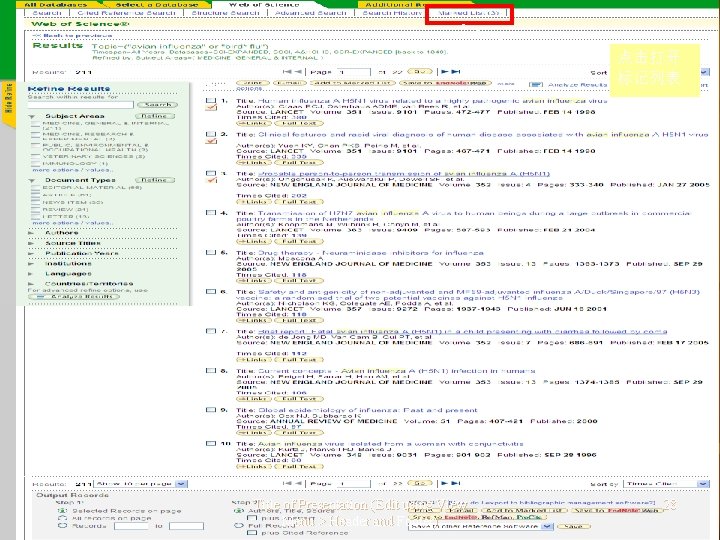
Task: Select the checkbox for result 1
Action: [211, 100]
